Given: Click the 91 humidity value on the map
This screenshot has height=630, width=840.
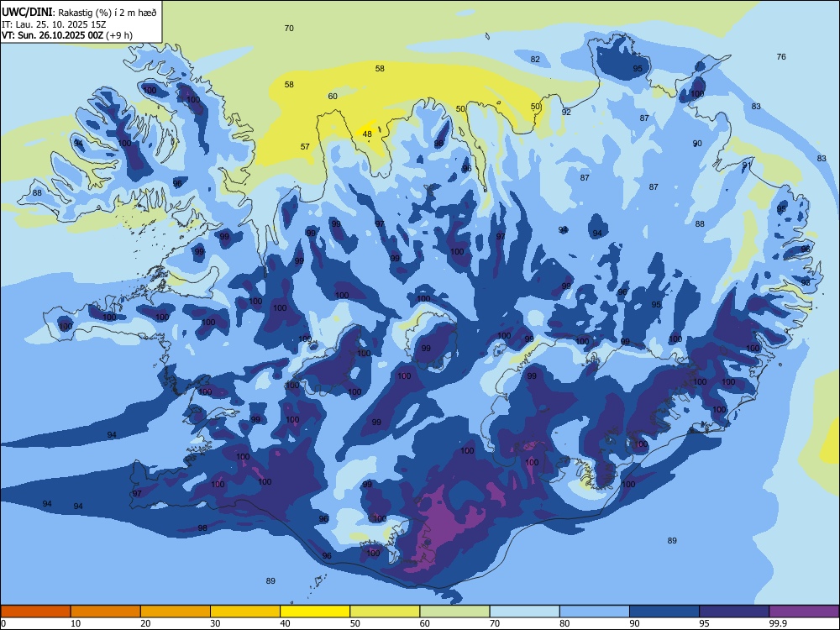Looking at the screenshot, I should 746,165.
